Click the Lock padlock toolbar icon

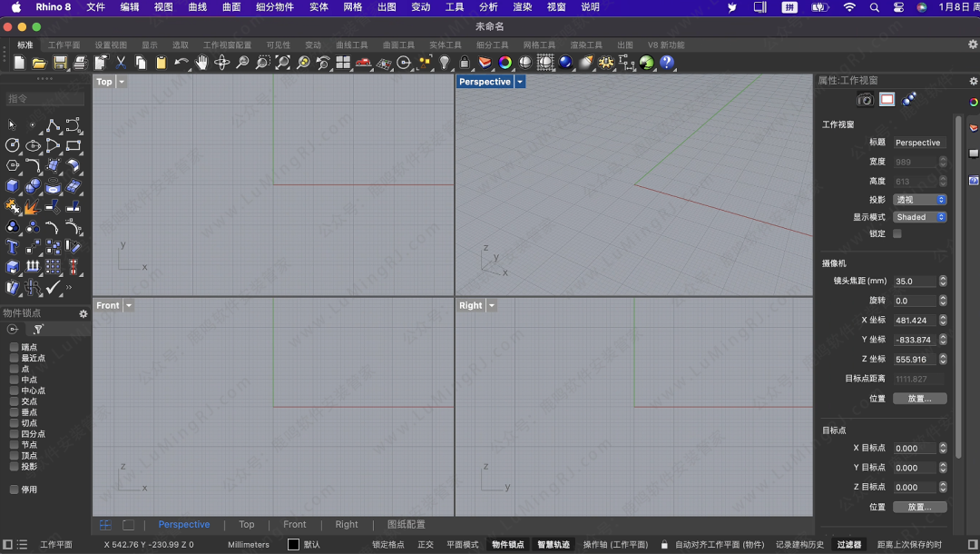tap(465, 63)
